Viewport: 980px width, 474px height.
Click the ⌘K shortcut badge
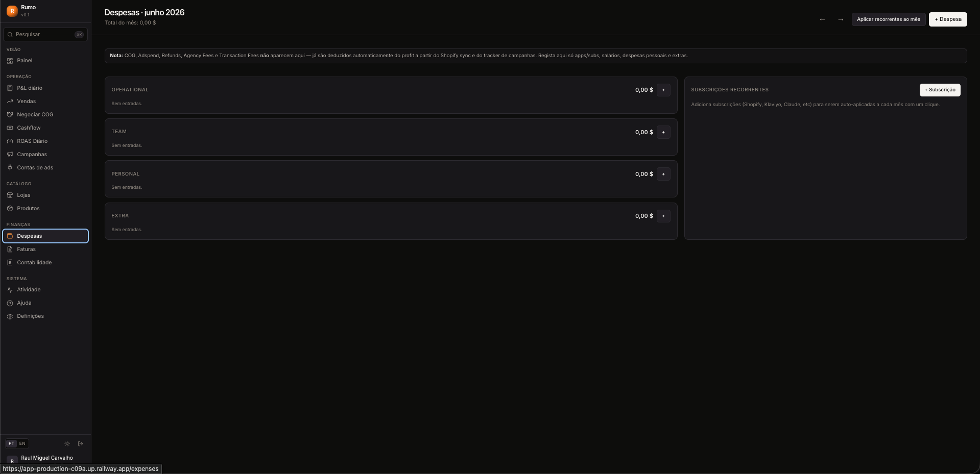click(x=79, y=35)
